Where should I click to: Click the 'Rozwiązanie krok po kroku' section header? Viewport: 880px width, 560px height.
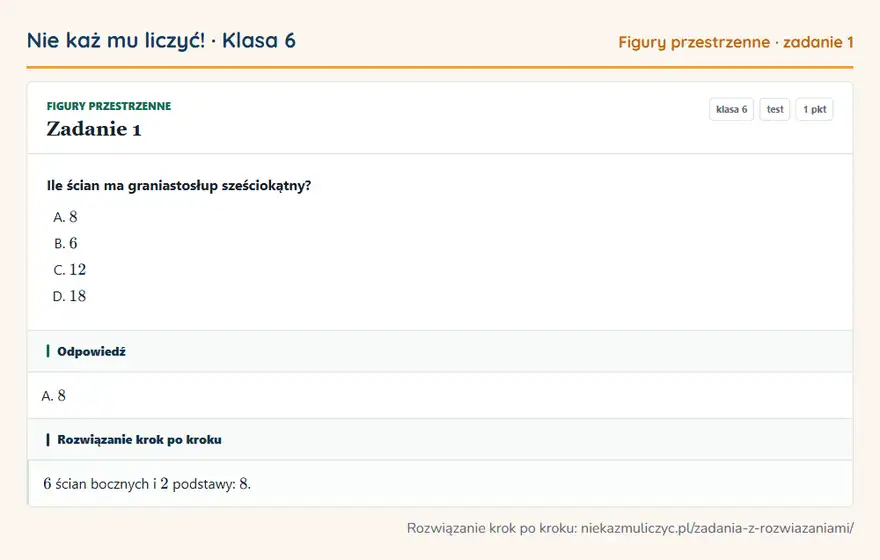440,439
